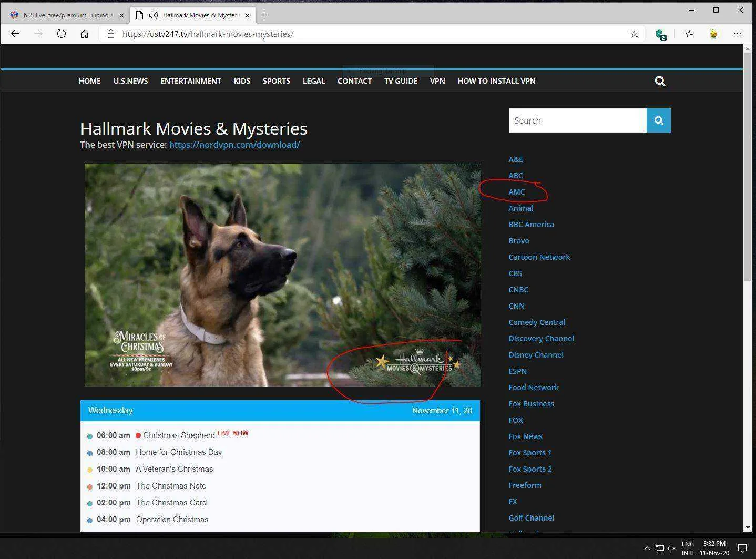Open CNN channel link
Image resolution: width=756 pixels, height=559 pixels.
point(516,306)
